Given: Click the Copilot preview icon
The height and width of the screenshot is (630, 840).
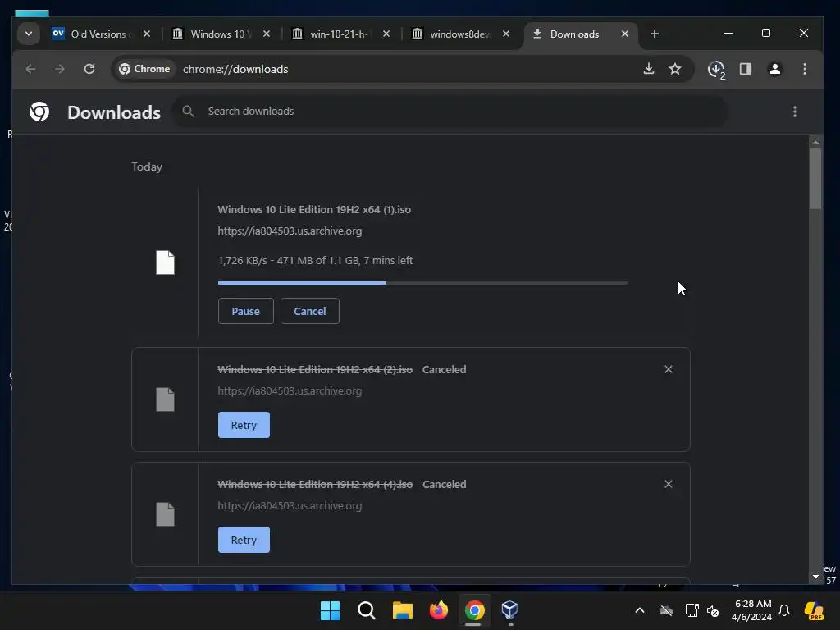Looking at the screenshot, I should (814, 610).
